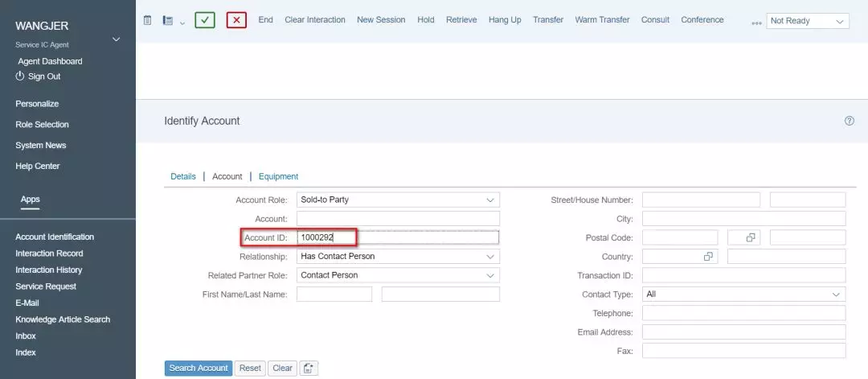Open the interaction list icon in toolbar
868x379 pixels.
[x=168, y=20]
